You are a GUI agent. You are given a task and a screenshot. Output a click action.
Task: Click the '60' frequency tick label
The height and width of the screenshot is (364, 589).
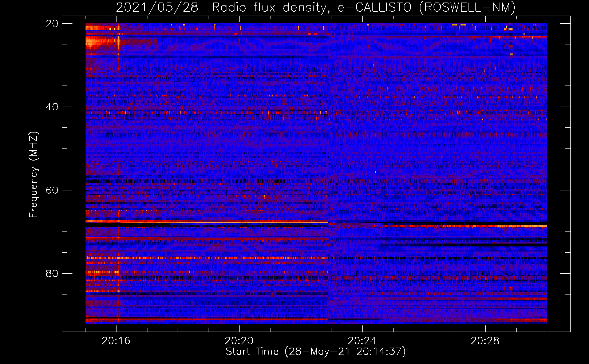52,190
